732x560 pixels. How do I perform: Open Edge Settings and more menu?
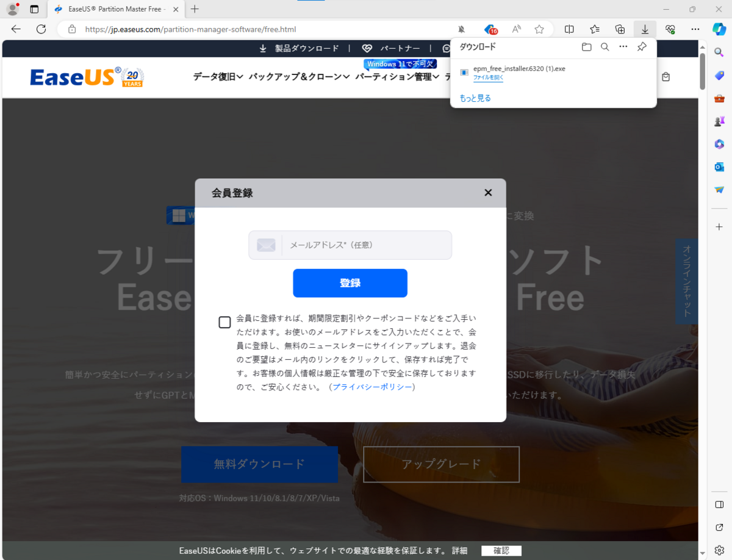pyautogui.click(x=695, y=29)
